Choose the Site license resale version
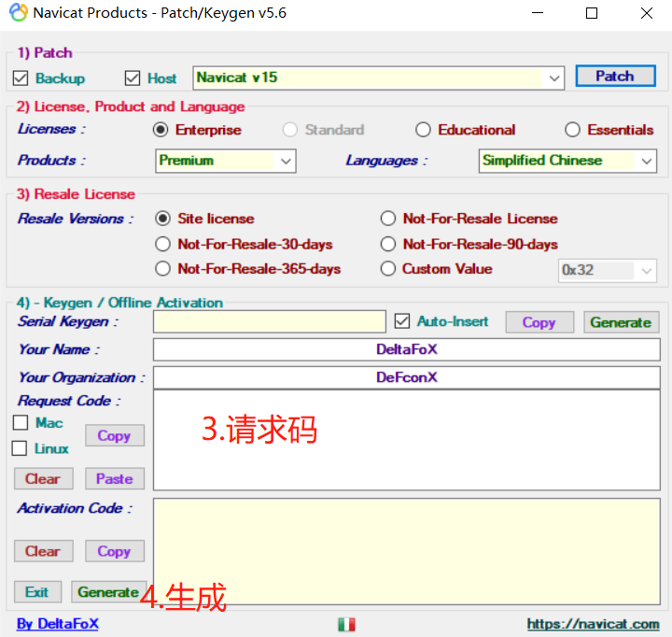672x637 pixels. click(x=162, y=219)
